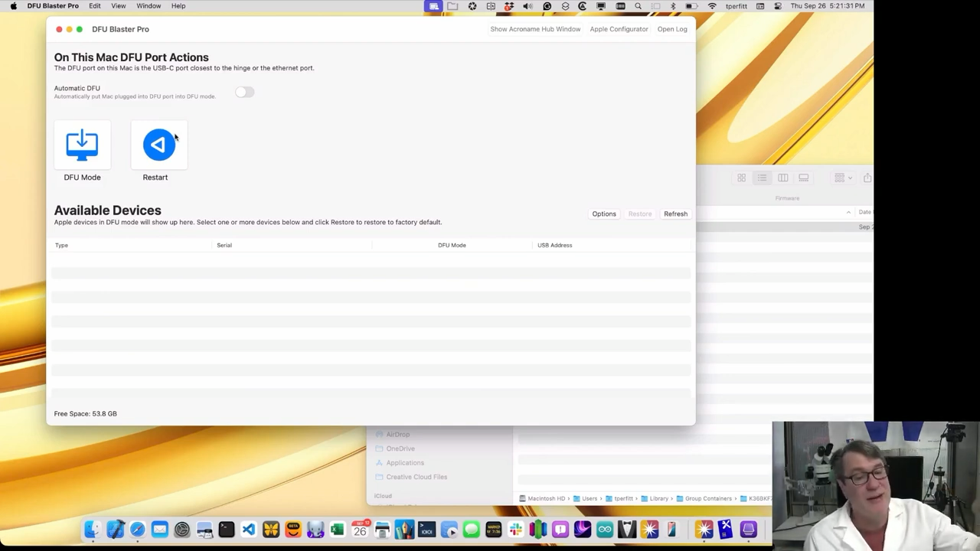Open the Options button in Available Devices
Image resolution: width=980 pixels, height=551 pixels.
[x=604, y=214]
